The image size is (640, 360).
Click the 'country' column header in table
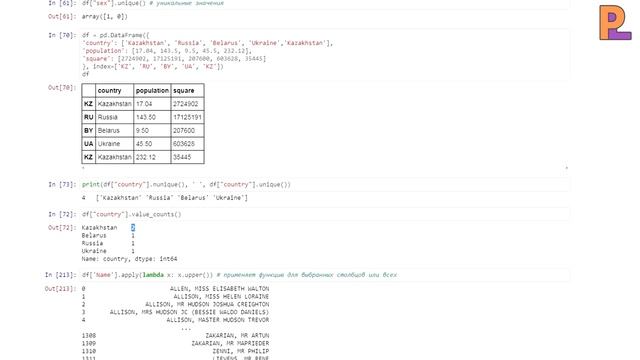tap(114, 91)
